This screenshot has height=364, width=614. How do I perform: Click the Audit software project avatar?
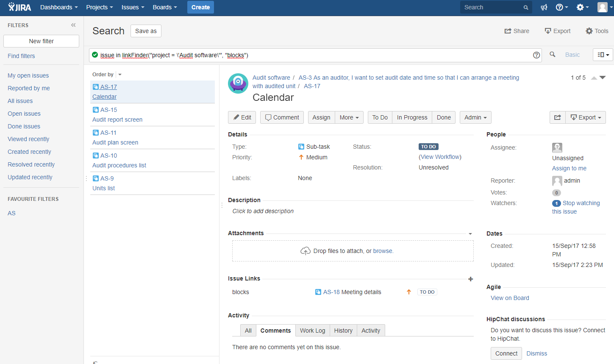click(238, 83)
